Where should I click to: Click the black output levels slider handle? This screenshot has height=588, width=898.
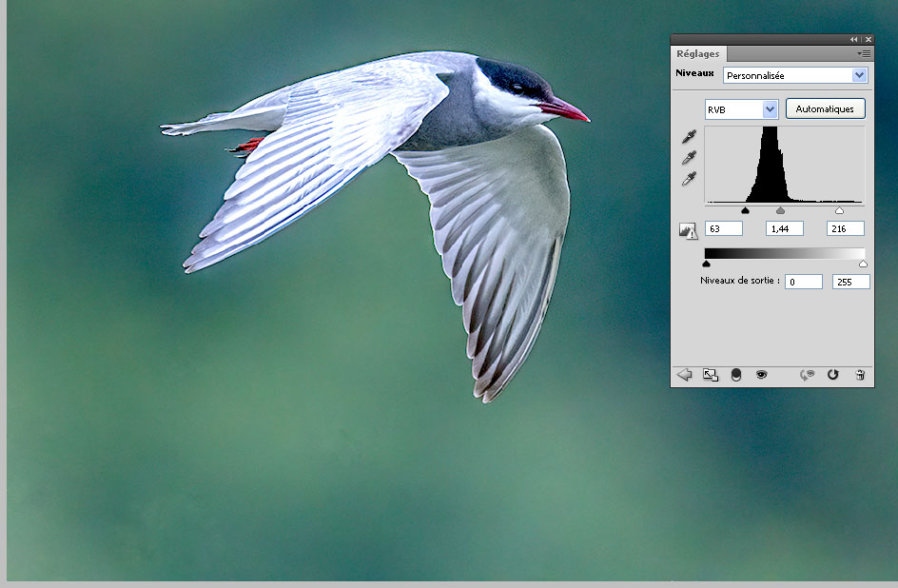(x=706, y=264)
